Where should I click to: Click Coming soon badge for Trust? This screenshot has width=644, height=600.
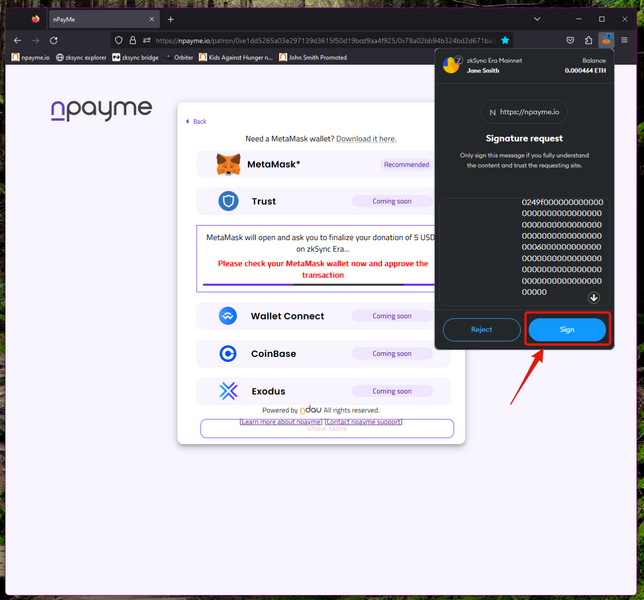[x=392, y=201]
